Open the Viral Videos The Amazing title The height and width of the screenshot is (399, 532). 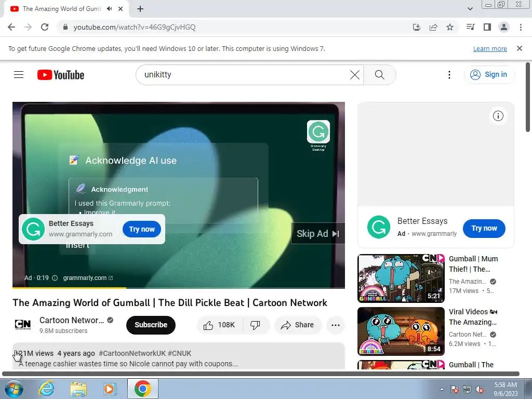pyautogui.click(x=473, y=317)
